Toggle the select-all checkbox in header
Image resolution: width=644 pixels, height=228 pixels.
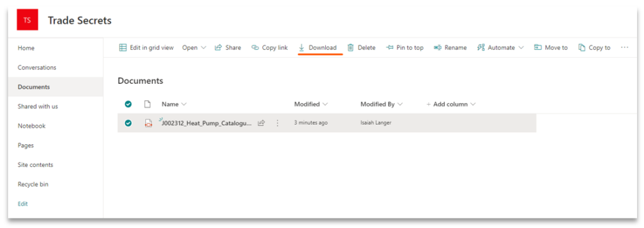click(128, 105)
